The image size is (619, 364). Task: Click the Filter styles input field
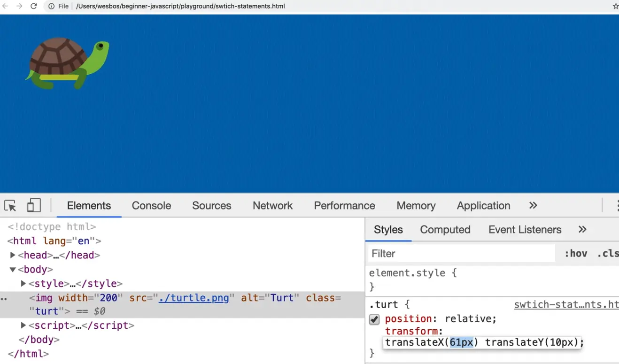(460, 254)
